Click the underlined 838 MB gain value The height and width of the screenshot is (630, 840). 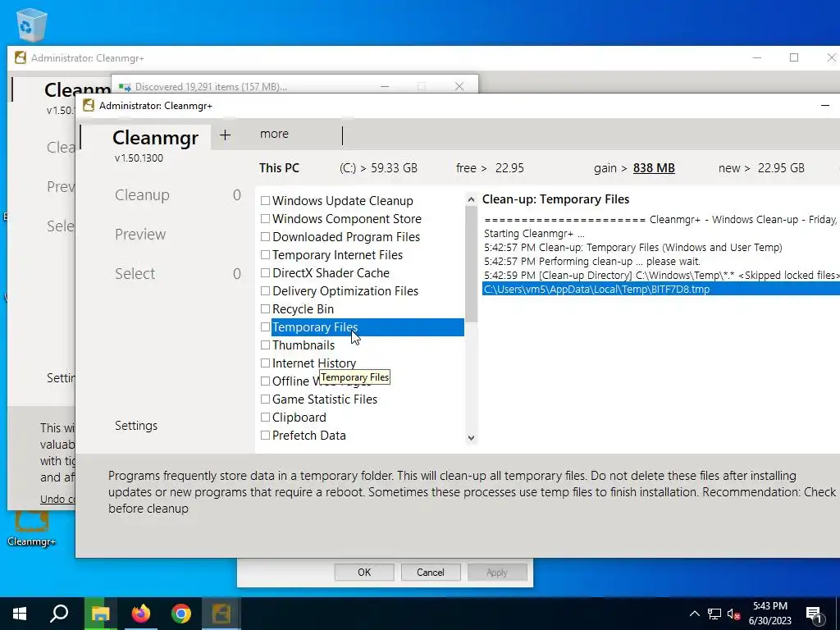[x=654, y=168]
